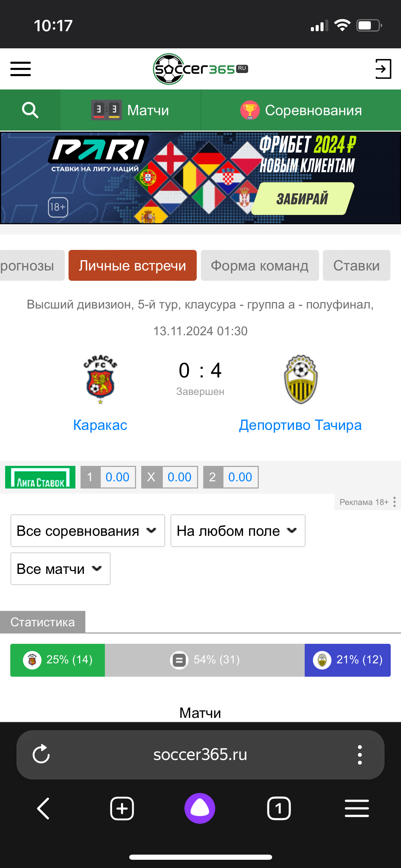Open the hamburger site menu
The height and width of the screenshot is (868, 401).
tap(21, 69)
